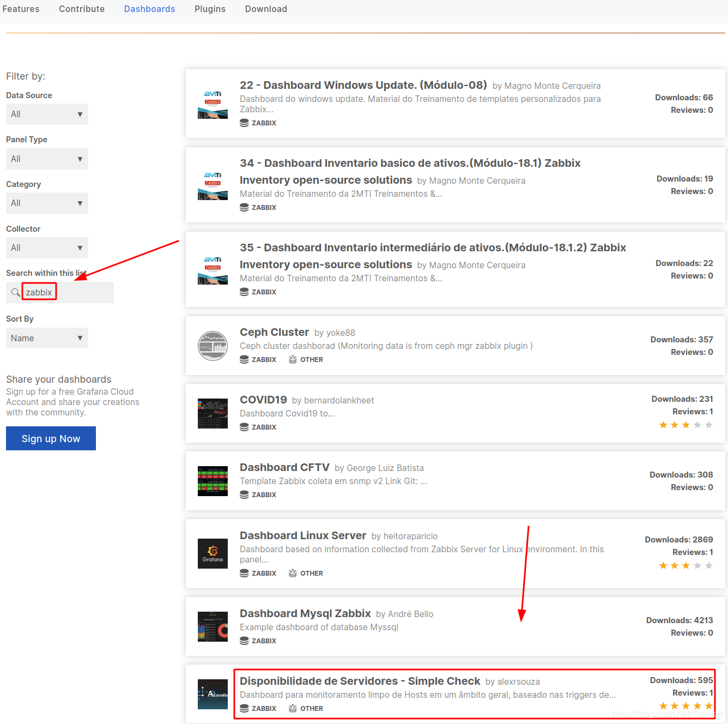
Task: Click the Dashboard CFTV green thumbnail
Action: click(x=213, y=481)
